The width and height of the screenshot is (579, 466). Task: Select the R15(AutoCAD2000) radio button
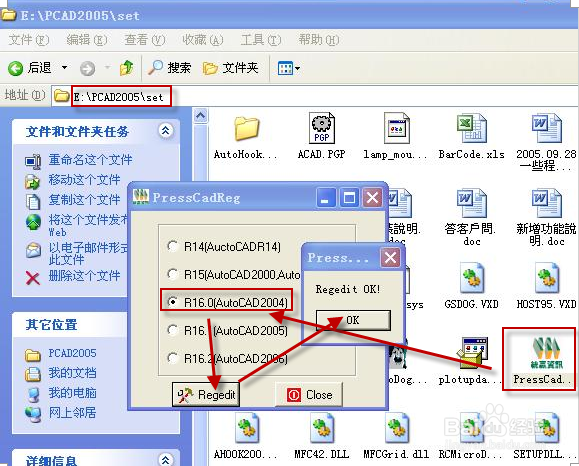172,274
